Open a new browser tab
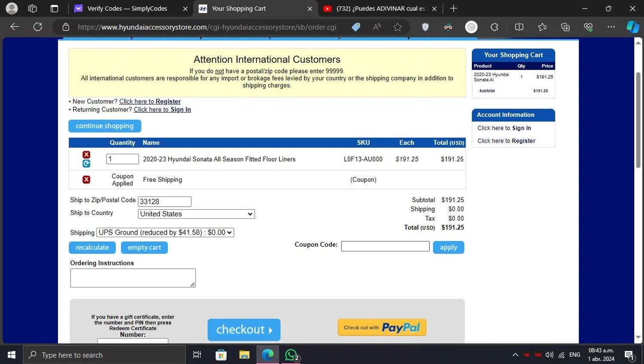Viewport: 644px width, 364px height. pos(453,8)
